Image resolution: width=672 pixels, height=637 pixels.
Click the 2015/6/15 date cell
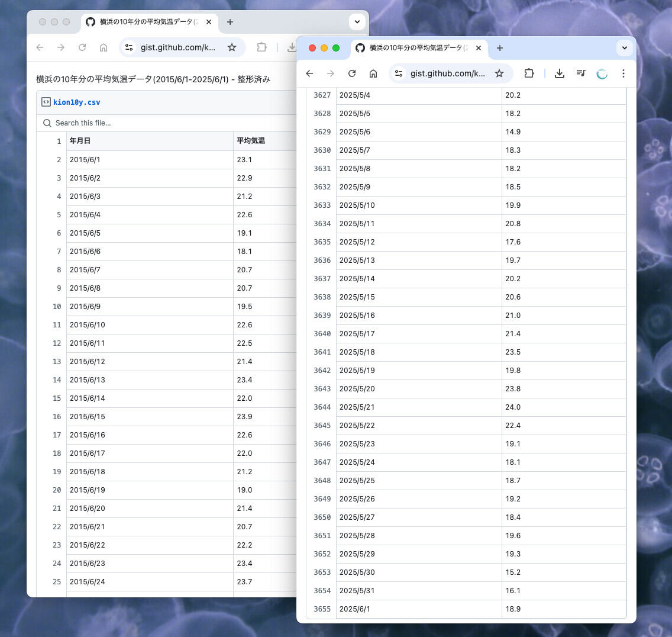point(150,417)
